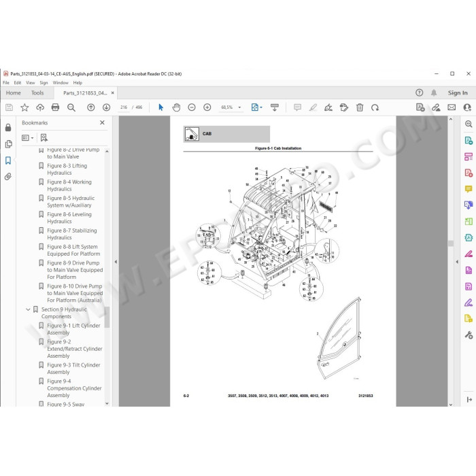The image size is (476, 476).
Task: Click the stamp tool icon
Action: coord(344,107)
